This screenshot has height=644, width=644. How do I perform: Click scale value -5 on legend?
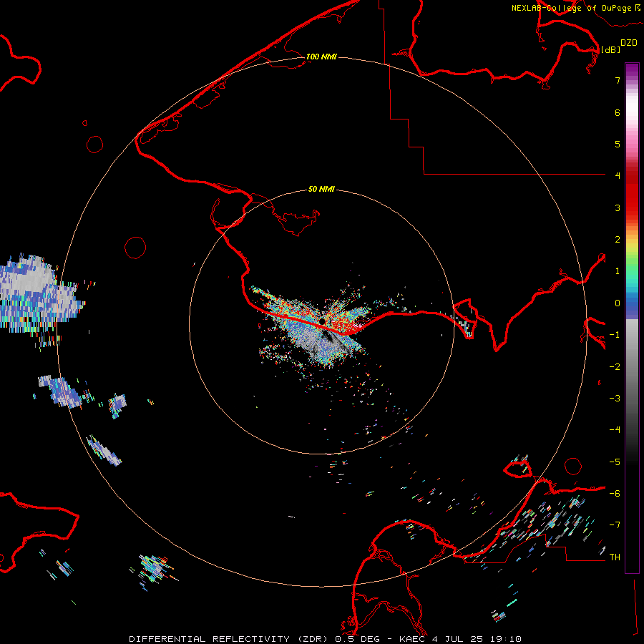tap(615, 462)
